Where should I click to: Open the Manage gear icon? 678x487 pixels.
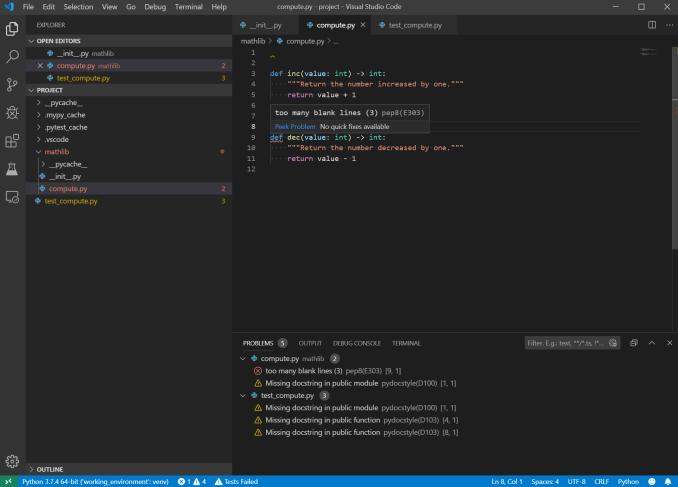coord(12,461)
